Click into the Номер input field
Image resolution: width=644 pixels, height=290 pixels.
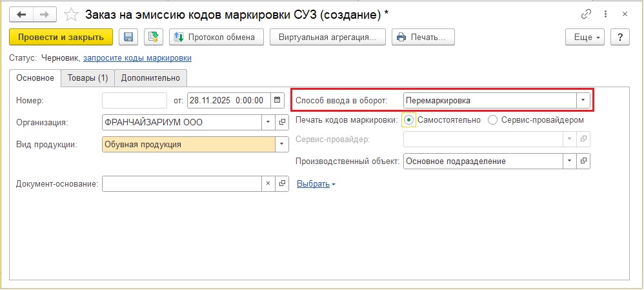click(x=134, y=100)
